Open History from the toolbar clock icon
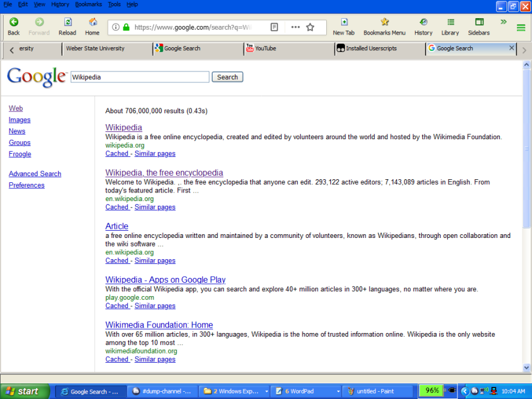 [423, 22]
